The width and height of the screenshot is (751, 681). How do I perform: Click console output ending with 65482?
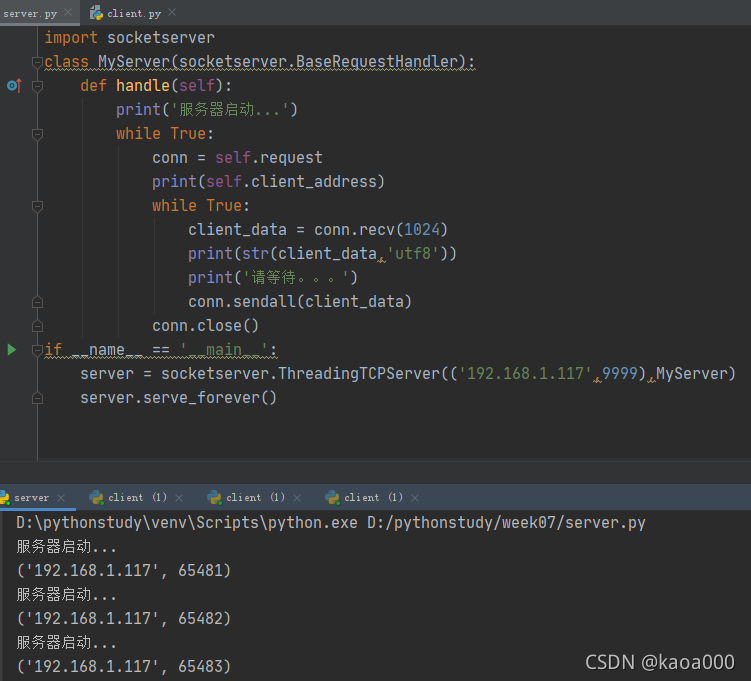124,618
